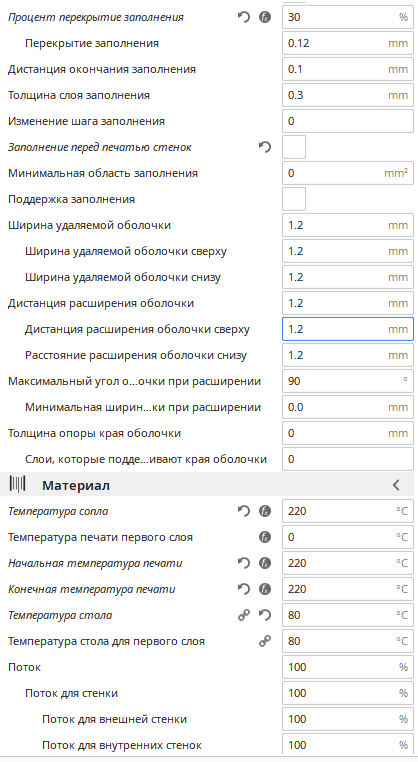Edit Температура печати первого слоя field
The height and width of the screenshot is (762, 418).
click(348, 537)
